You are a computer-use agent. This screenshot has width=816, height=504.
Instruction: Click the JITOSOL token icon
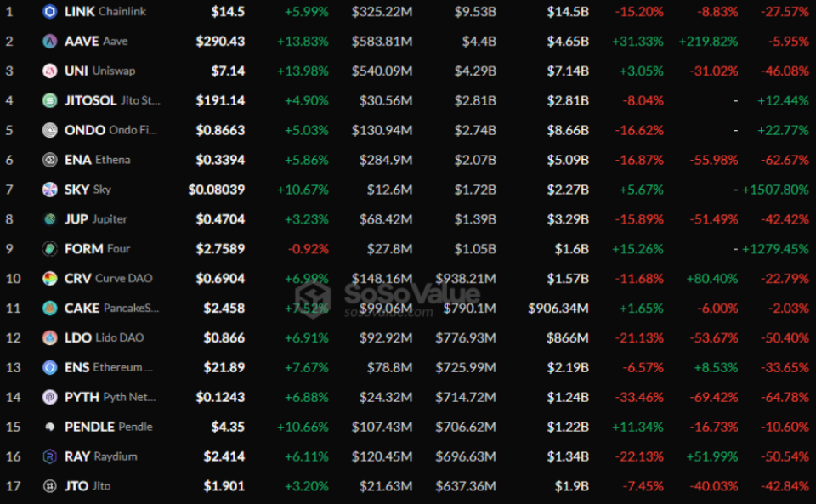tap(49, 100)
